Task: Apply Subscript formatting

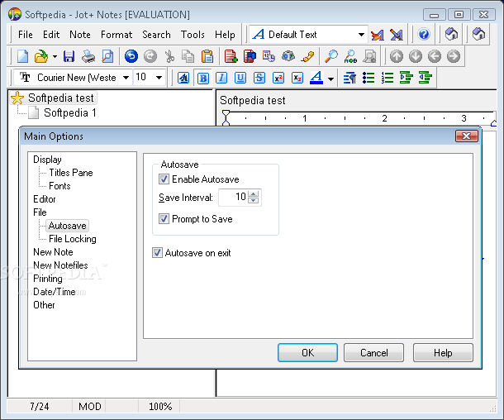Action: tap(297, 78)
